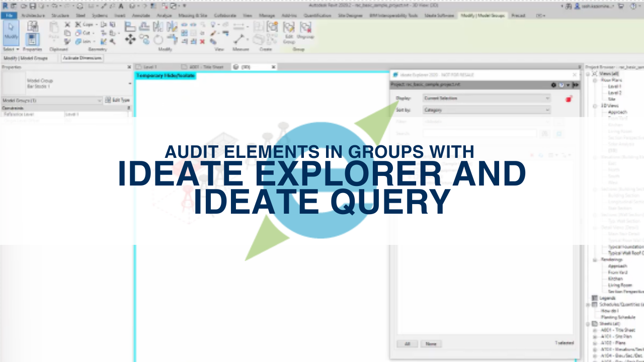Select Level 2 in Project Browser
Viewport: 644px width, 362px height.
click(x=614, y=93)
